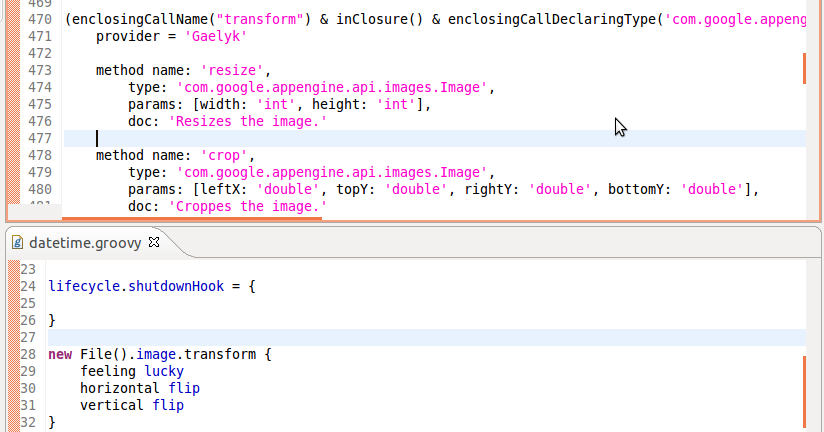Click the Image type string on line 479

[x=332, y=172]
